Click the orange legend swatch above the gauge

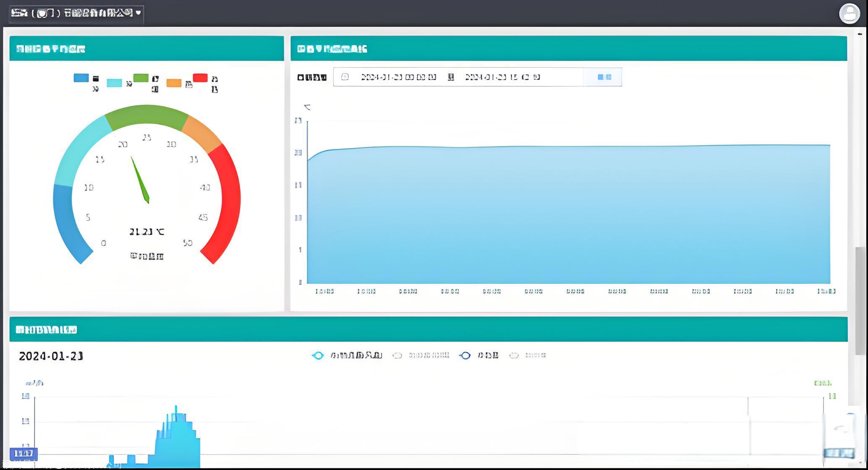tap(174, 83)
